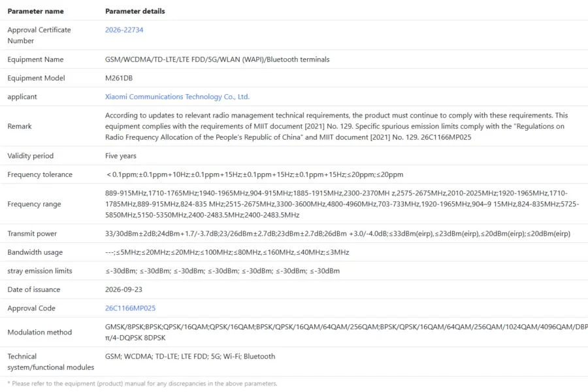Viewport: 588px width, 392px height.
Task: Click the 'Approval Certificate Number' label
Action: (x=39, y=35)
